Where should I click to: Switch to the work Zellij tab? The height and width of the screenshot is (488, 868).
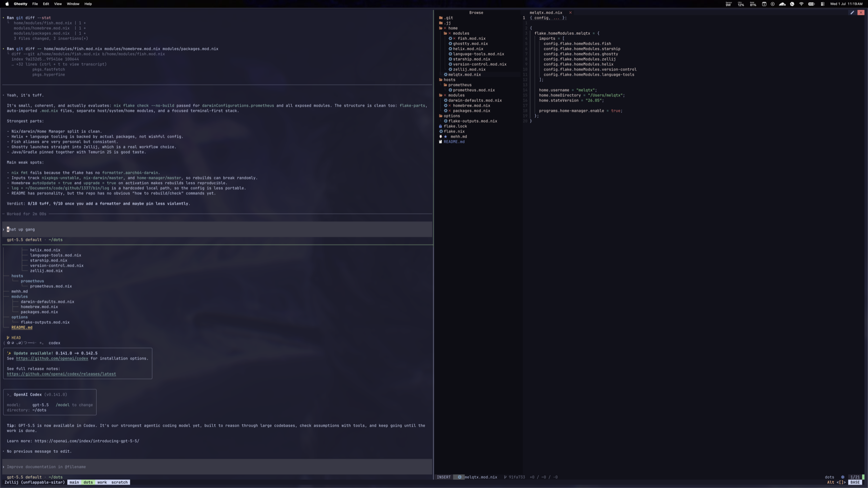pos(102,482)
